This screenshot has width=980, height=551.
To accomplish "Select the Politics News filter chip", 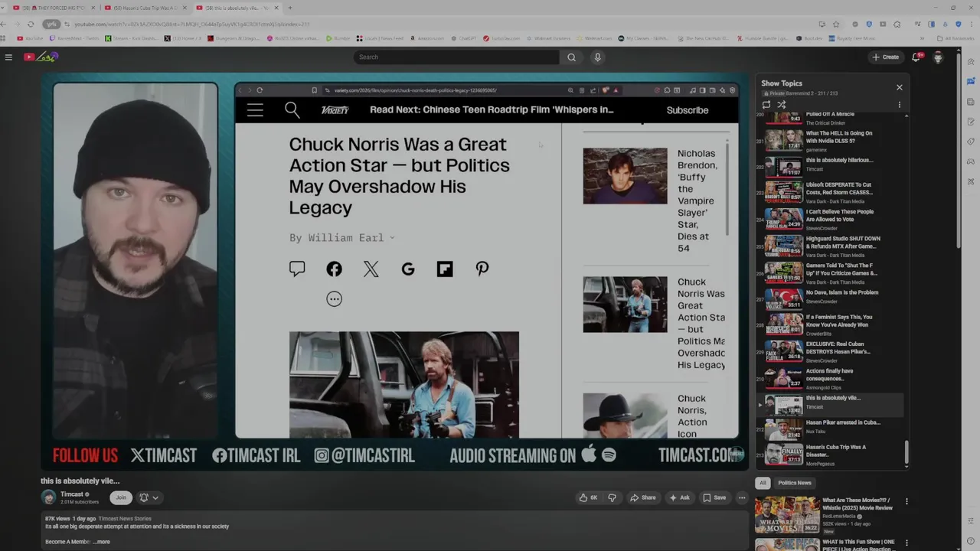I will pyautogui.click(x=795, y=483).
